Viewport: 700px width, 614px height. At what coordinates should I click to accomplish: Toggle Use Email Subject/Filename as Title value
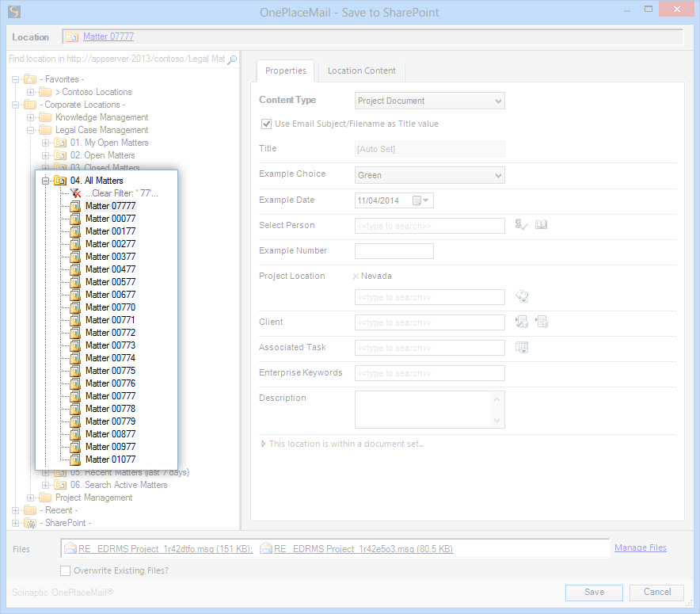(266, 124)
